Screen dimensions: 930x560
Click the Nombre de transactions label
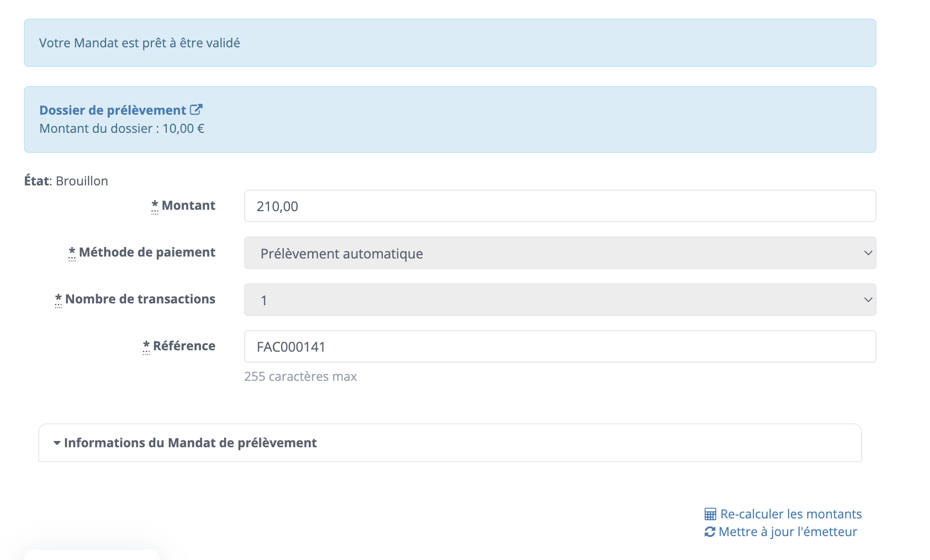click(x=140, y=299)
